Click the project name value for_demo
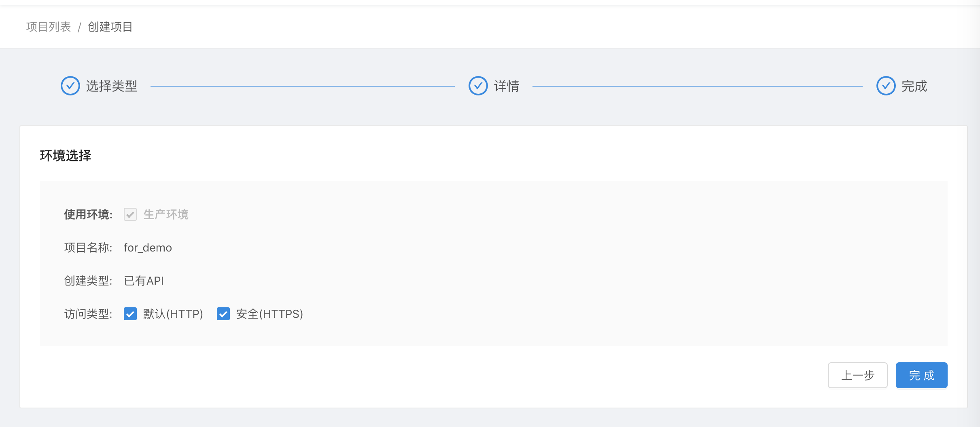This screenshot has width=980, height=427. coord(148,247)
